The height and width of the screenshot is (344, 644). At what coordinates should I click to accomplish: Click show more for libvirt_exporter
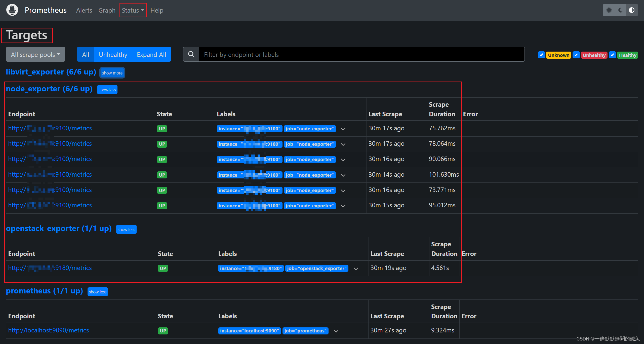click(x=112, y=73)
